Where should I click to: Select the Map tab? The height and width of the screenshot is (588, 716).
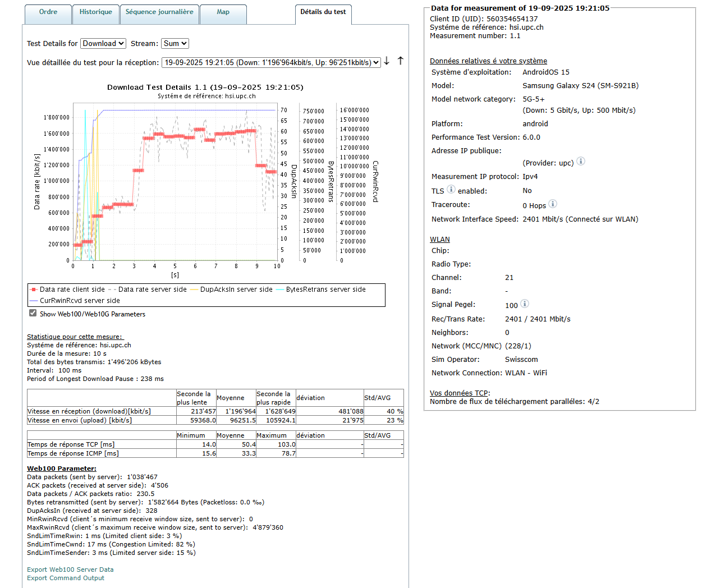pos(223,12)
